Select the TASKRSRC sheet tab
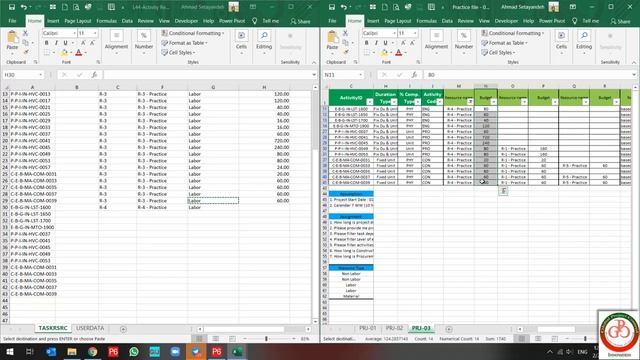 [53, 328]
